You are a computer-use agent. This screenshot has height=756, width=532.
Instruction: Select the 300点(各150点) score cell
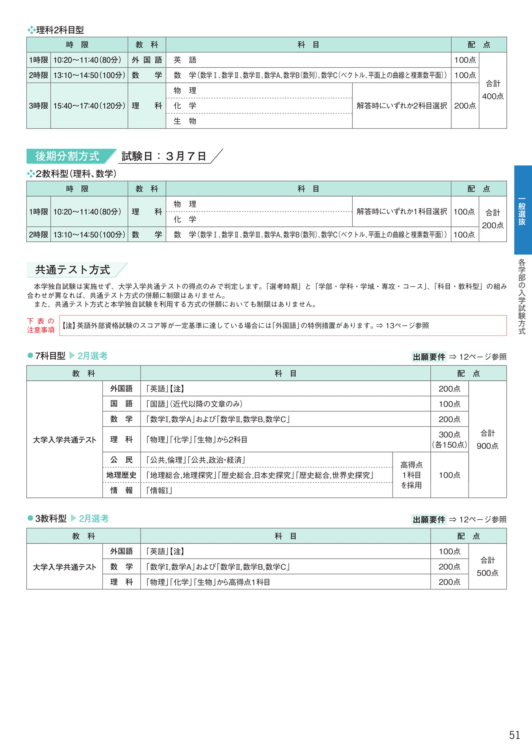point(449,439)
